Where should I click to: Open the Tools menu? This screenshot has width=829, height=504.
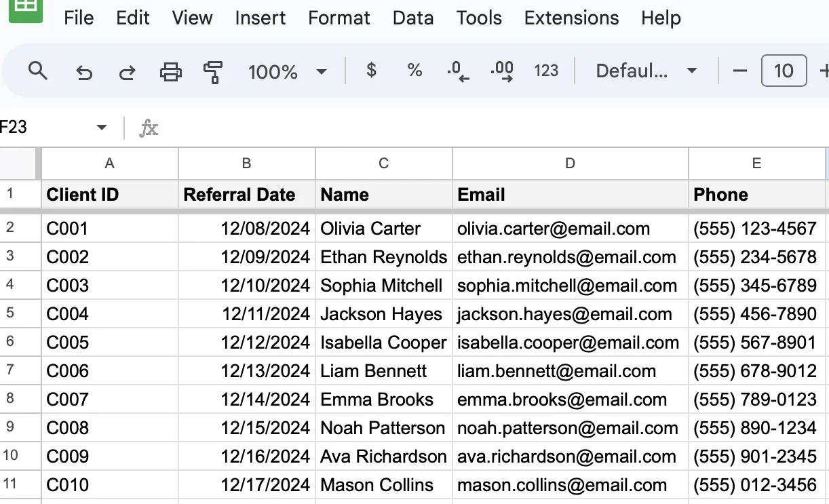(479, 18)
